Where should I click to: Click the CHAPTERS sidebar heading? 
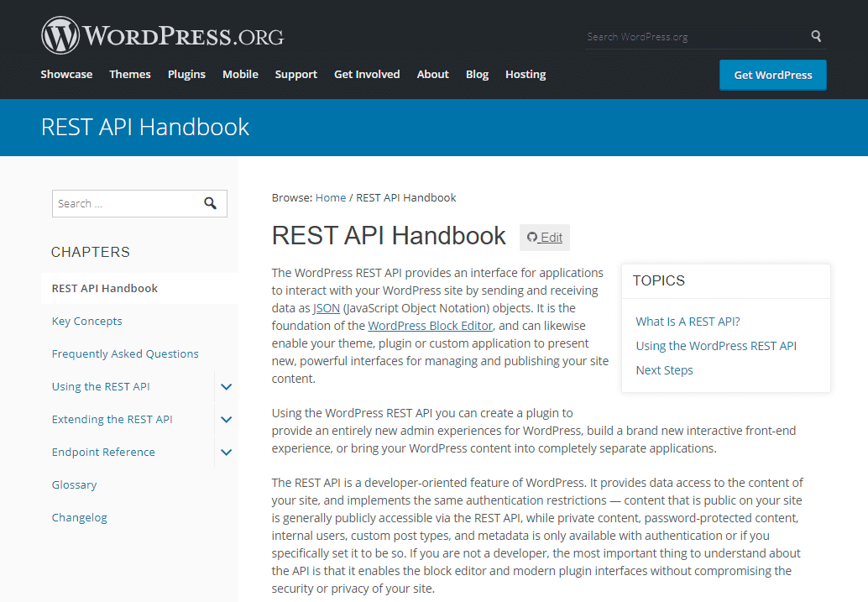pyautogui.click(x=90, y=252)
